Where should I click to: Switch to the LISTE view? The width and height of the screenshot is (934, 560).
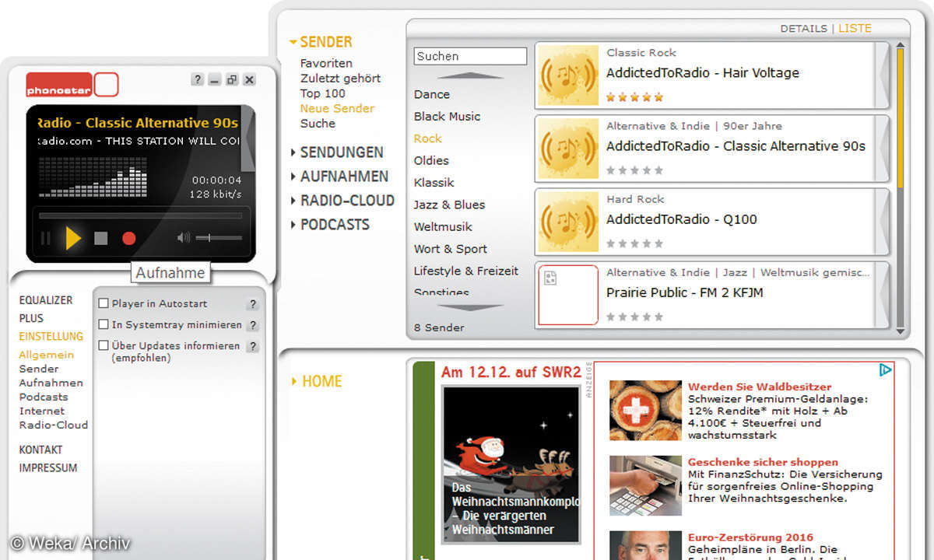click(x=855, y=29)
